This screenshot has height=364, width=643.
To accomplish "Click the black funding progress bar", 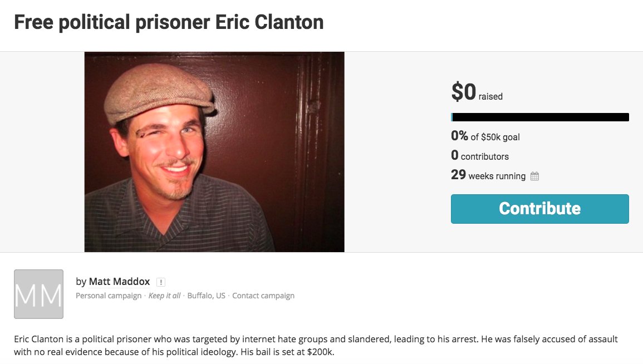I will point(540,117).
